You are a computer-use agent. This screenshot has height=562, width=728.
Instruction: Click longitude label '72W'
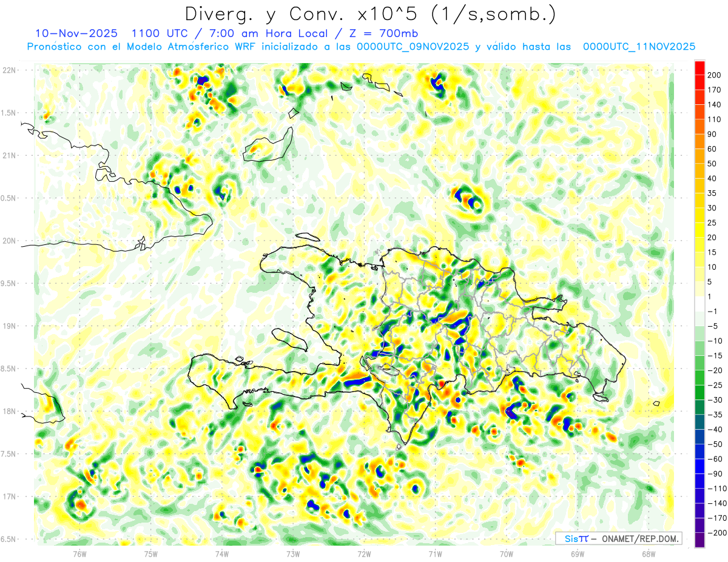364,554
